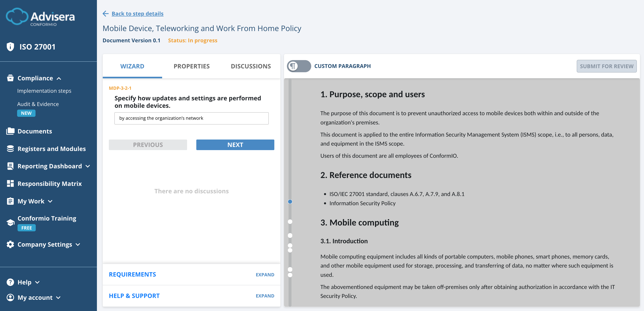Screen dimensions: 644x311
Task: Toggle the Custom Paragraph switch
Action: click(x=299, y=66)
